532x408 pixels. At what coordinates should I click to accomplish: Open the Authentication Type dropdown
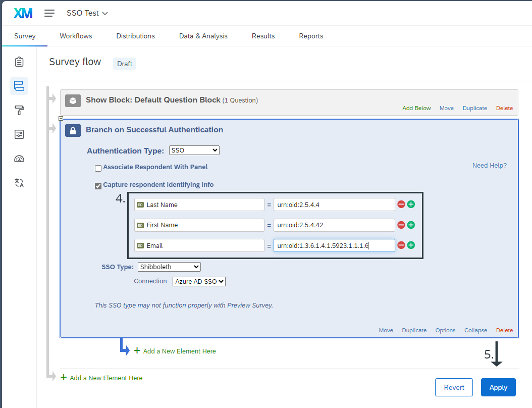click(x=194, y=150)
